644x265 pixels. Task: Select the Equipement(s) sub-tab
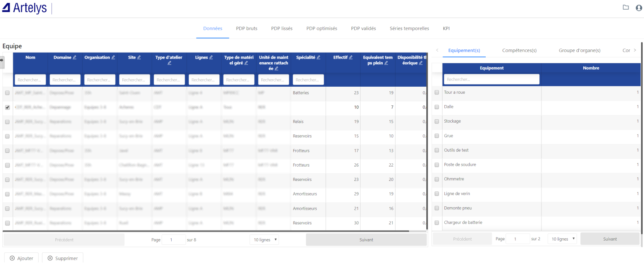coord(464,50)
